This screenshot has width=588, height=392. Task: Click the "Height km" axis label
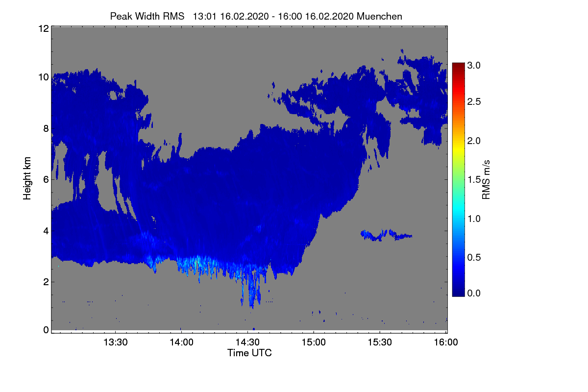point(26,179)
